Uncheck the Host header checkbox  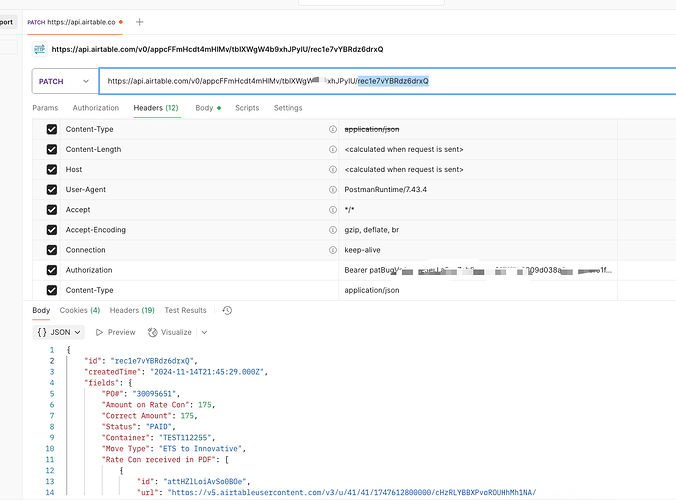(x=52, y=169)
